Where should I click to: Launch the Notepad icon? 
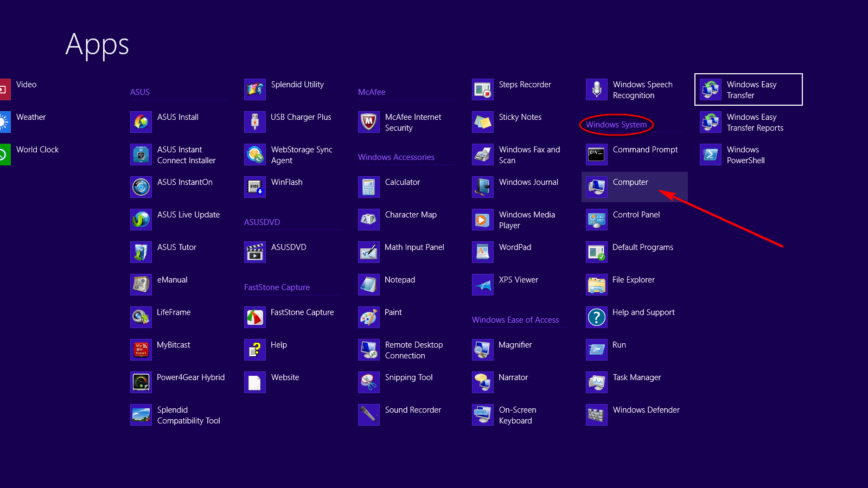369,285
